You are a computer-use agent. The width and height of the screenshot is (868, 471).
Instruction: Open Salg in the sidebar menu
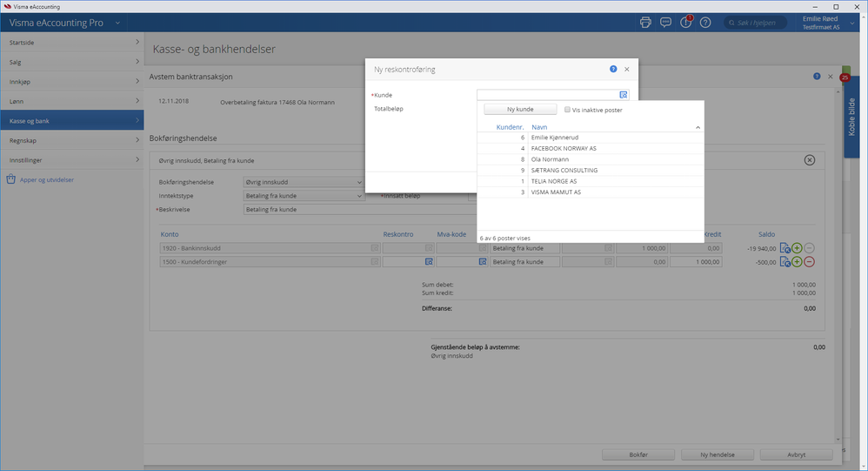pos(71,62)
